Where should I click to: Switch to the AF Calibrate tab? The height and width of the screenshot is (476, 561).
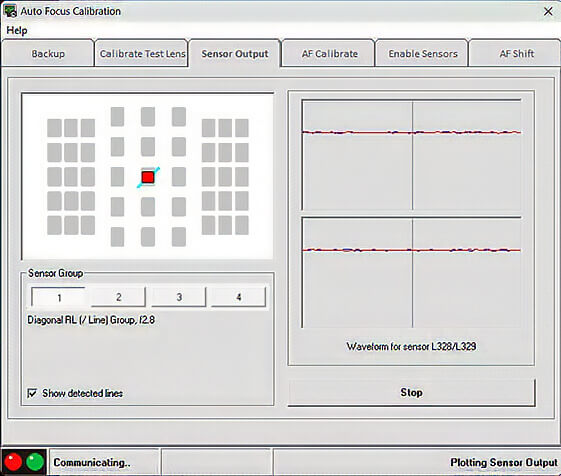point(329,54)
